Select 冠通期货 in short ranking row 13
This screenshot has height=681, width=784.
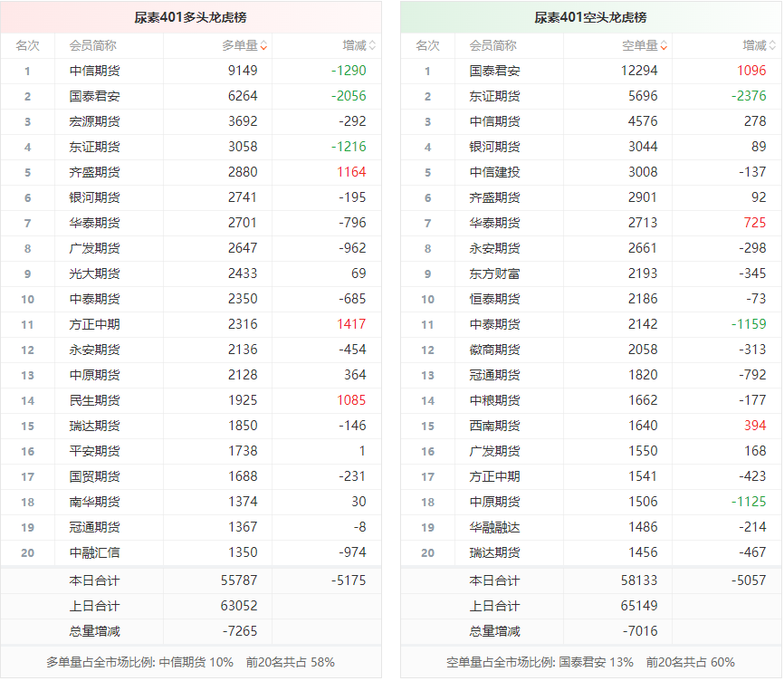point(494,375)
